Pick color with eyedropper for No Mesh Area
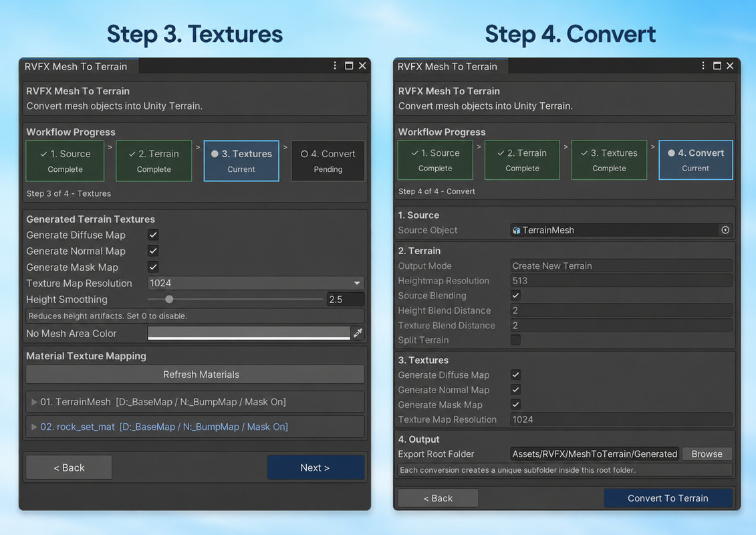The height and width of the screenshot is (535, 756). point(358,333)
